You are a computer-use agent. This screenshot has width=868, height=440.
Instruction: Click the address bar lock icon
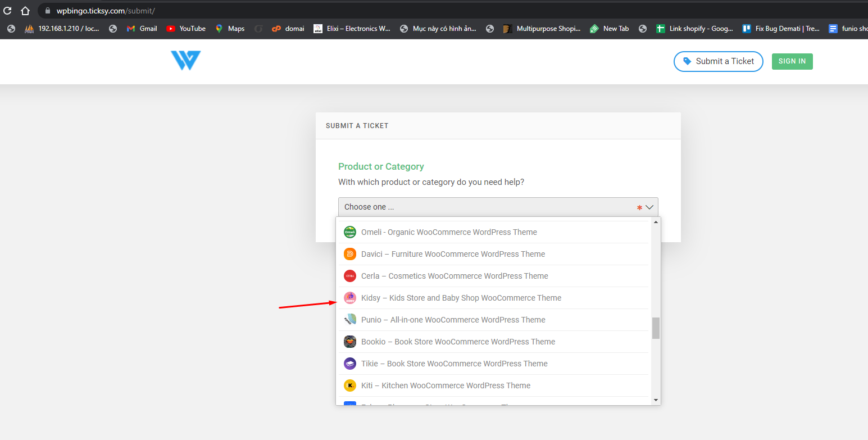point(47,11)
